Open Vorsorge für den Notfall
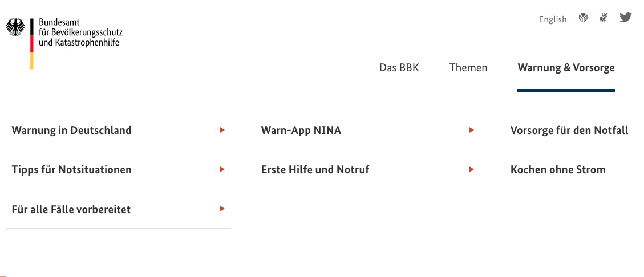The width and height of the screenshot is (644, 277). pos(569,131)
